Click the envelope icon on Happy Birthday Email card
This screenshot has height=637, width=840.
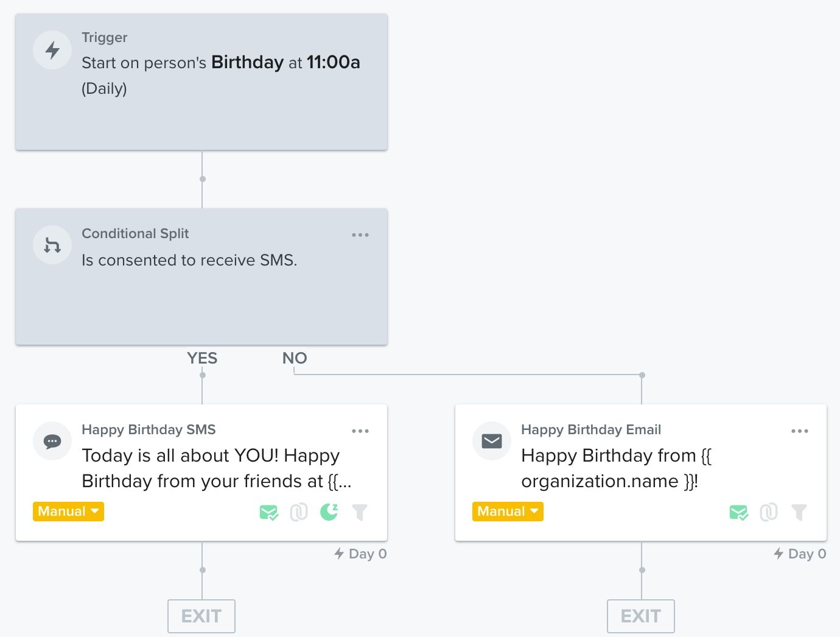point(491,441)
